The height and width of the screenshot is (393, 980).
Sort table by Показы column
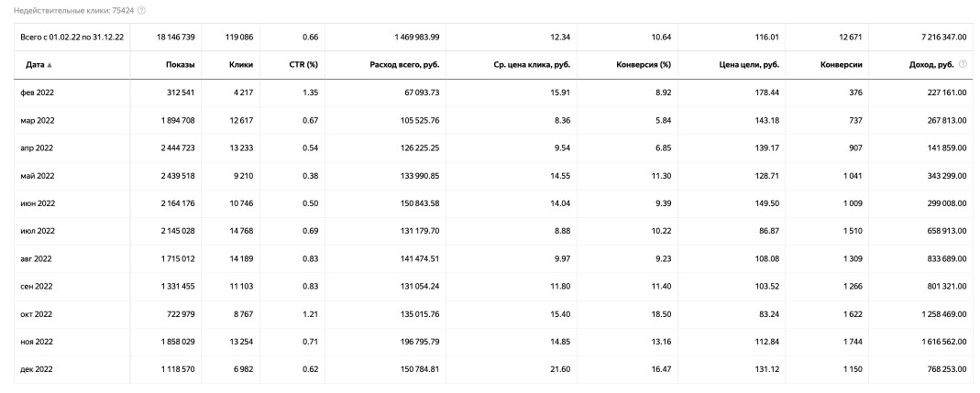pos(180,64)
